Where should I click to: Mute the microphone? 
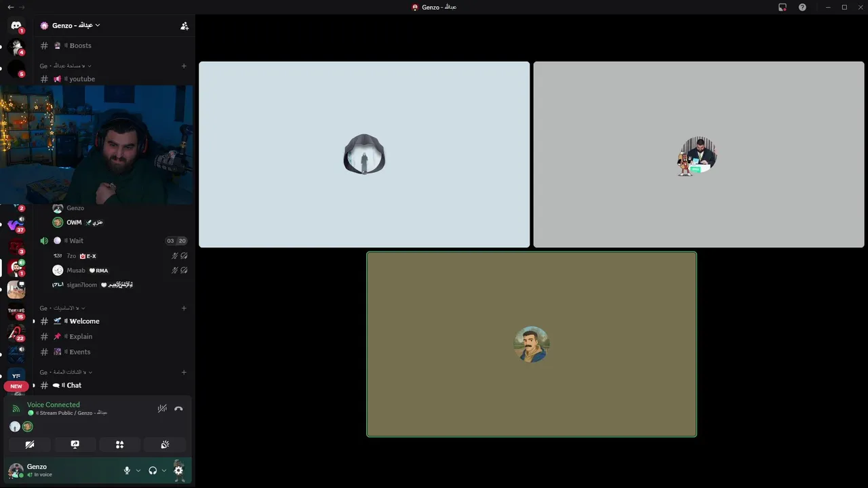click(x=127, y=470)
